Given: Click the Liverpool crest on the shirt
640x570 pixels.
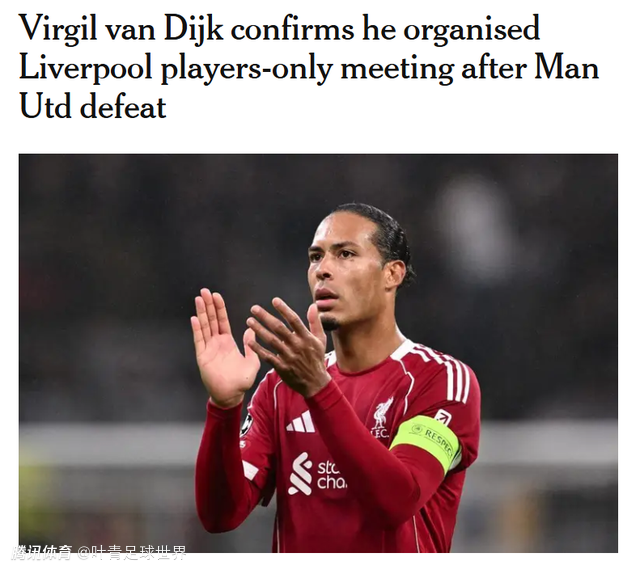Looking at the screenshot, I should click(382, 418).
